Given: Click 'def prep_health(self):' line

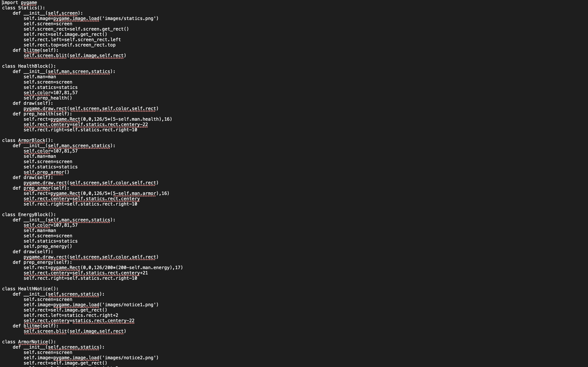Looking at the screenshot, I should coord(42,114).
